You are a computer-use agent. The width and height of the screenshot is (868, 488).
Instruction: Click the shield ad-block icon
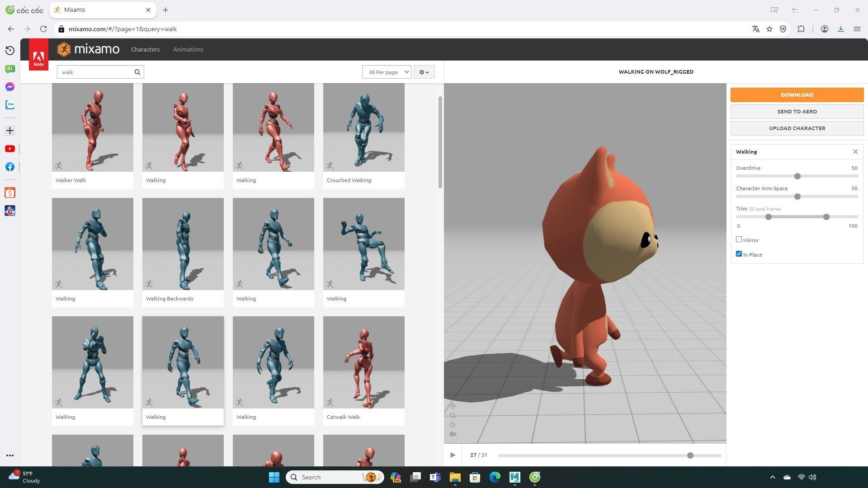pyautogui.click(x=783, y=29)
